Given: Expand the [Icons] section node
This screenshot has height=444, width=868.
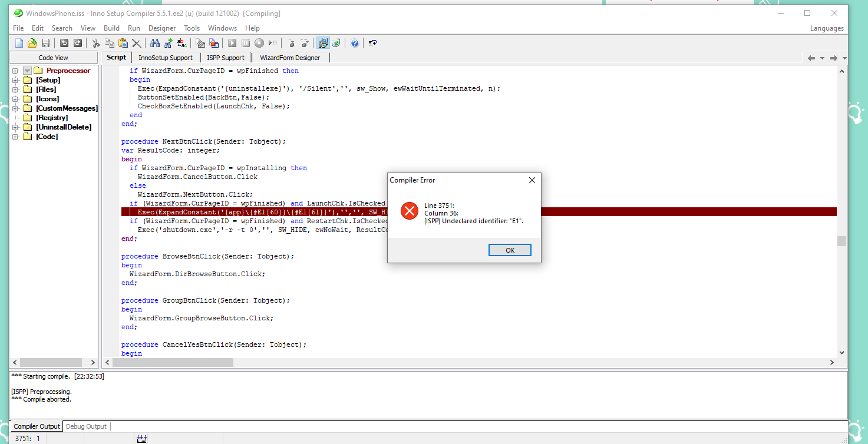Looking at the screenshot, I should tap(15, 99).
